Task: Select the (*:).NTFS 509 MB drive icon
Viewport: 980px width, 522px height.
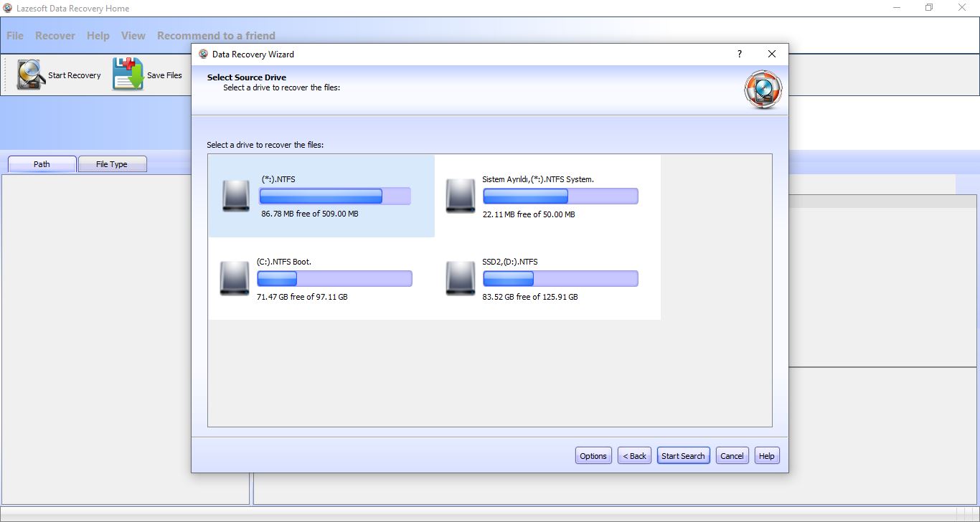Action: 236,196
